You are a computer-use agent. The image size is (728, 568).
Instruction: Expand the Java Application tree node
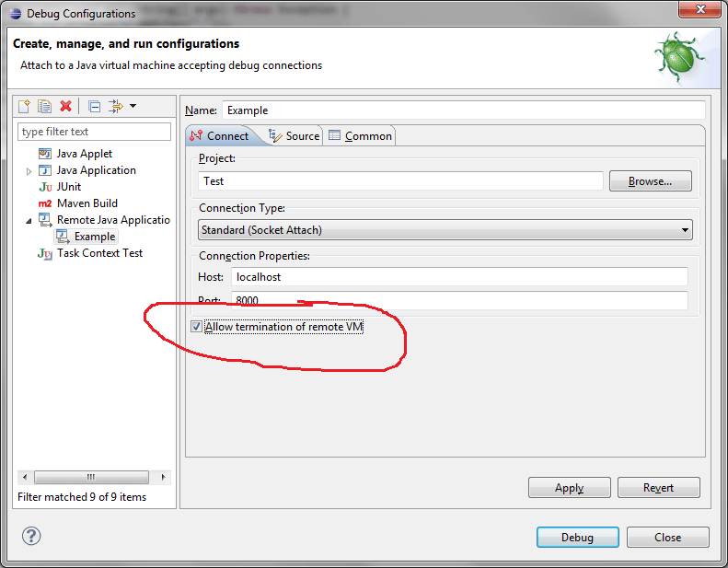point(29,171)
